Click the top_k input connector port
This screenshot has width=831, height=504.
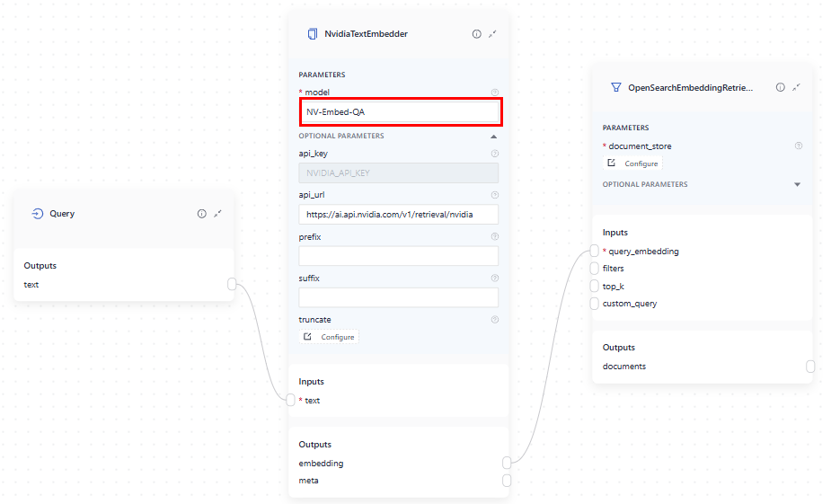pos(594,286)
